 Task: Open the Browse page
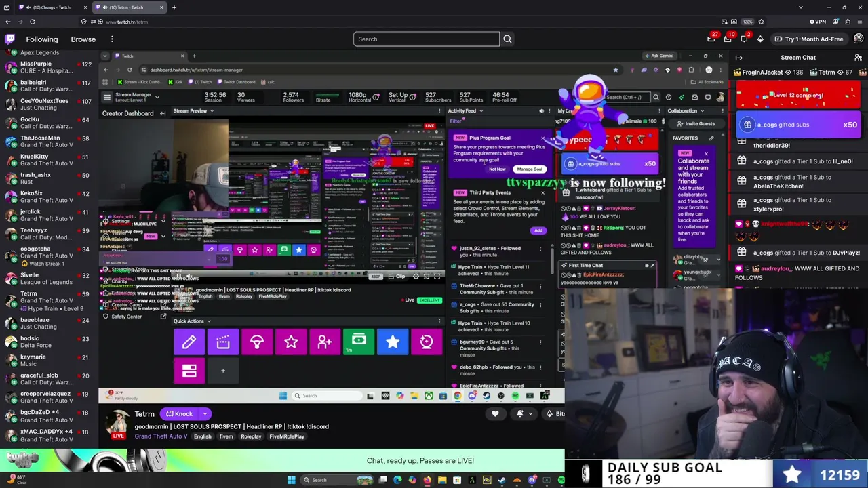83,39
